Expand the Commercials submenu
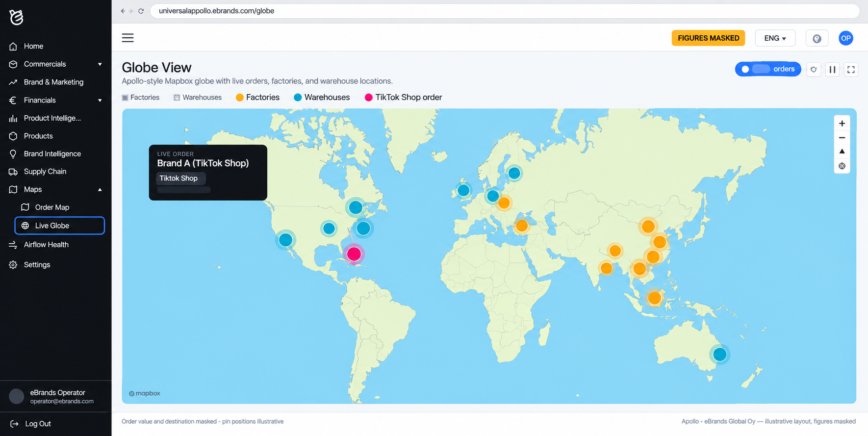The width and height of the screenshot is (868, 436). 100,64
